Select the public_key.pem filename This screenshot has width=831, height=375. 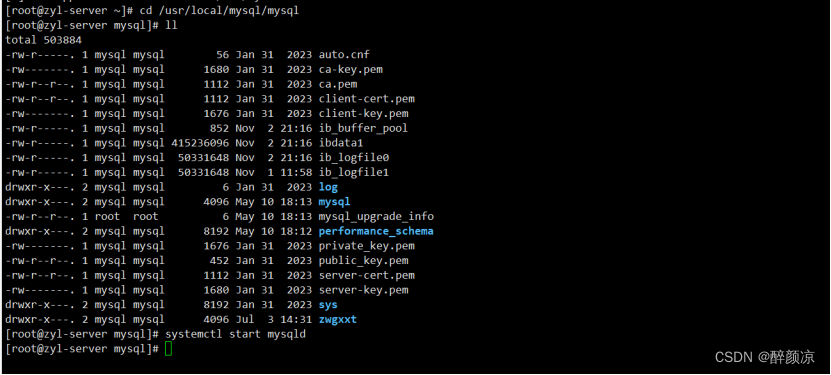363,261
